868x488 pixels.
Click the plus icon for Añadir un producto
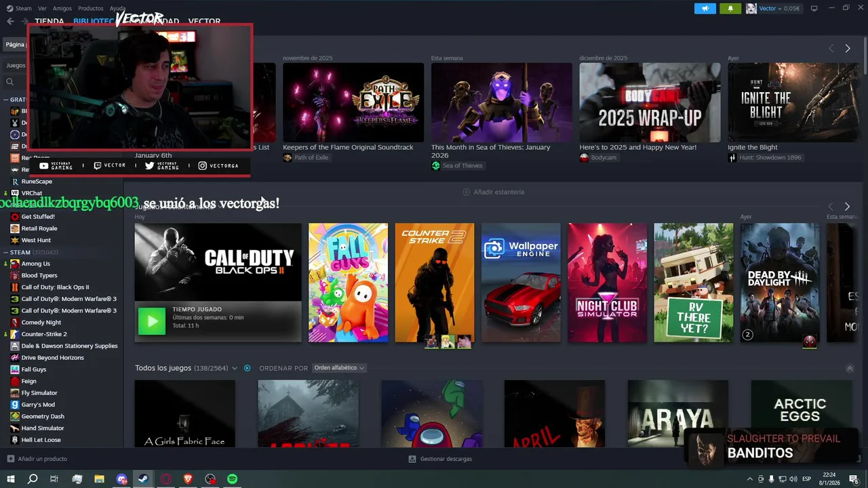click(x=10, y=459)
